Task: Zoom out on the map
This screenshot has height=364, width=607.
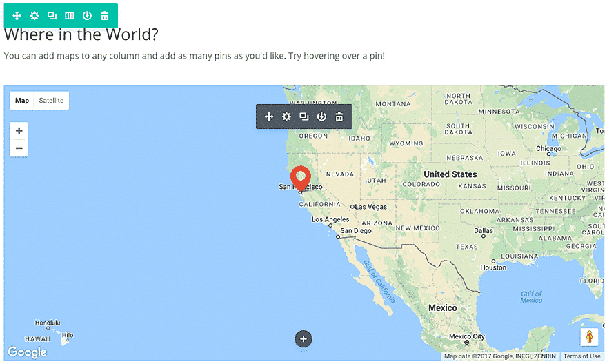Action: [x=19, y=148]
